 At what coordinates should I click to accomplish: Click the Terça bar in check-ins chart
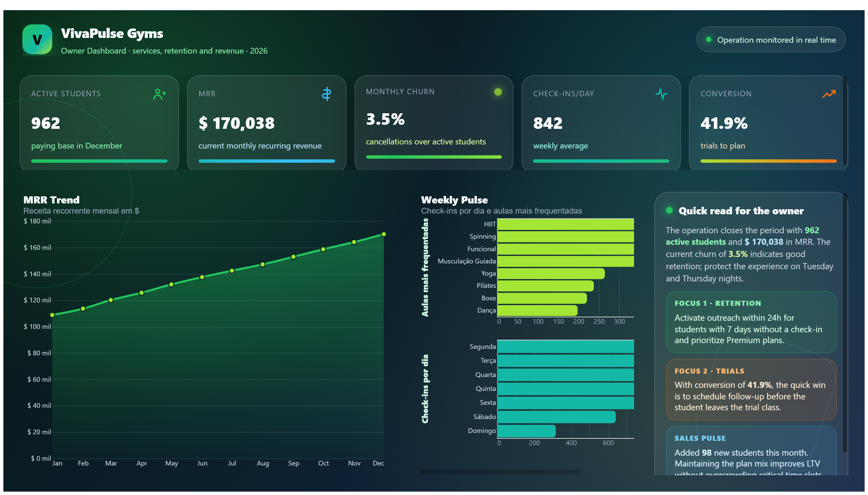[x=566, y=361]
